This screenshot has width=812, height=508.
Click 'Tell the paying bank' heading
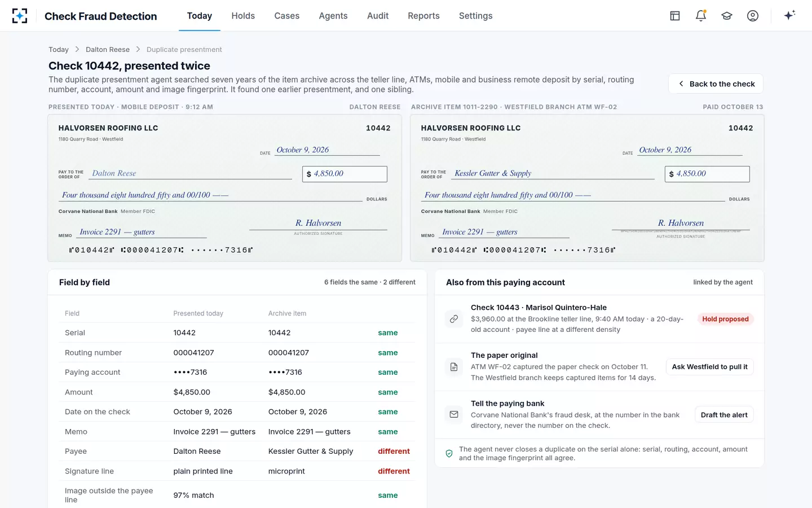coord(507,404)
